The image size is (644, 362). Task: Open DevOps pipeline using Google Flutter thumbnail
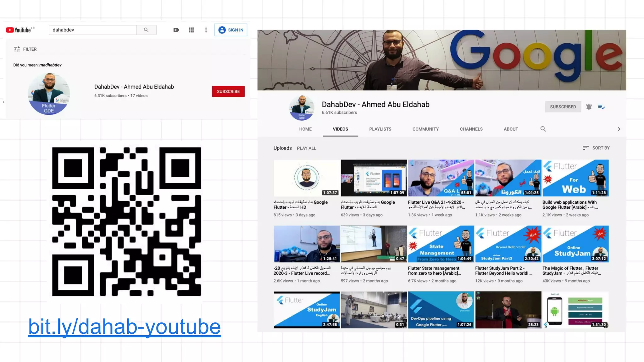click(441, 310)
